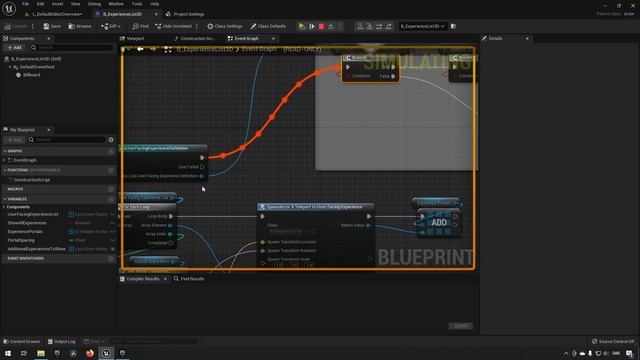Click the graph overview icon beside breadcrumb
Viewport: 640px width, 360px height.
tap(168, 49)
